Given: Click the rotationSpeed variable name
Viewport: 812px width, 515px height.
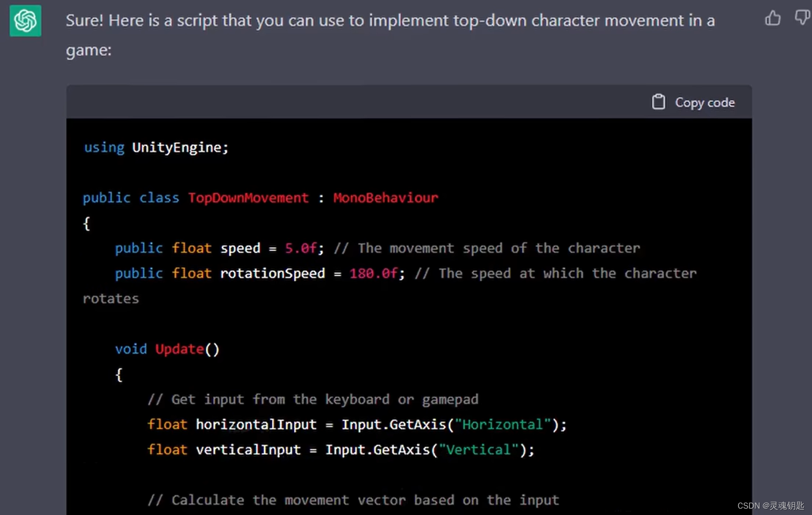Looking at the screenshot, I should pos(272,273).
